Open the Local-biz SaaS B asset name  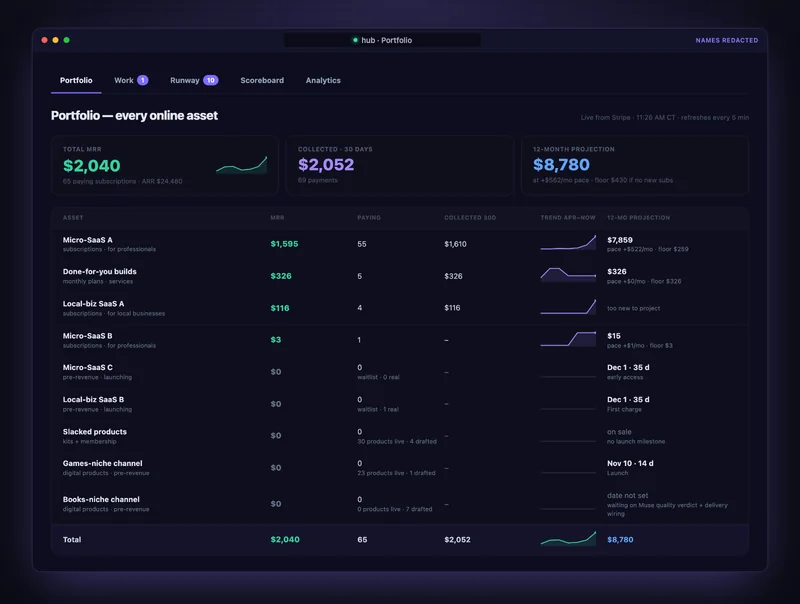pos(93,399)
